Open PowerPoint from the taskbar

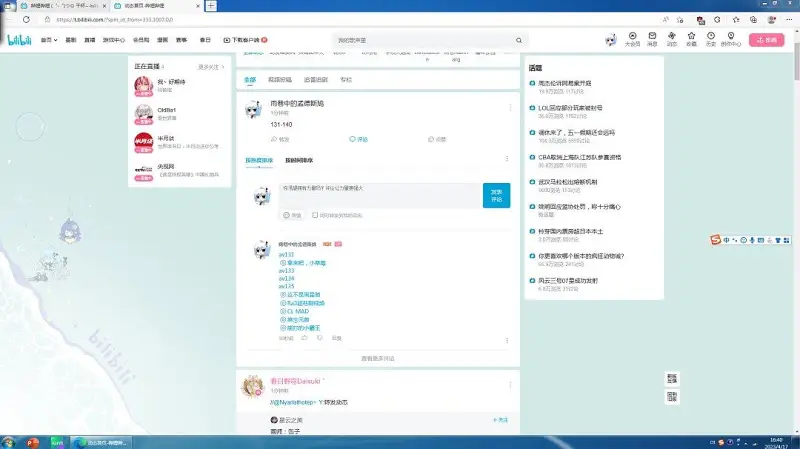point(33,442)
